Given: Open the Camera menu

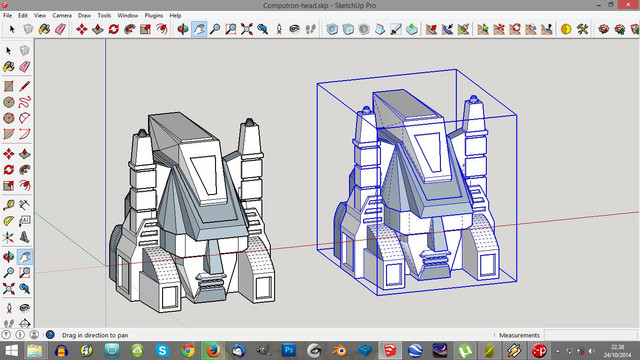Looking at the screenshot, I should point(62,16).
